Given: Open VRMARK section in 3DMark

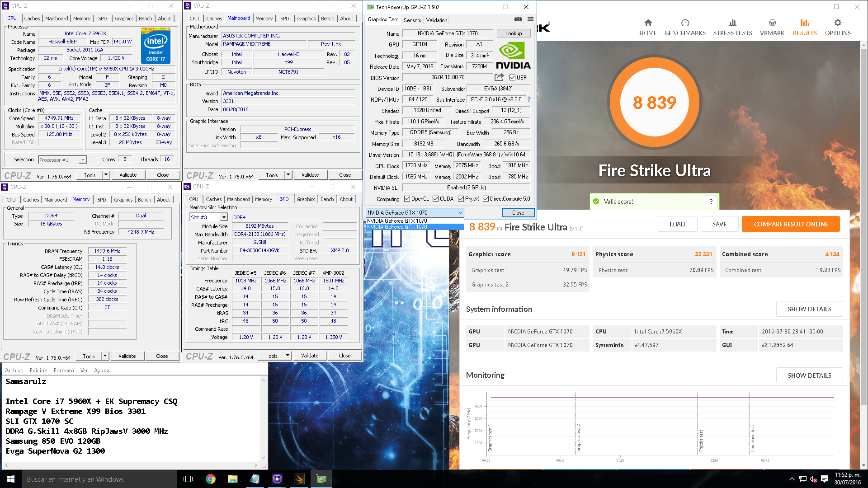Looking at the screenshot, I should [x=772, y=28].
